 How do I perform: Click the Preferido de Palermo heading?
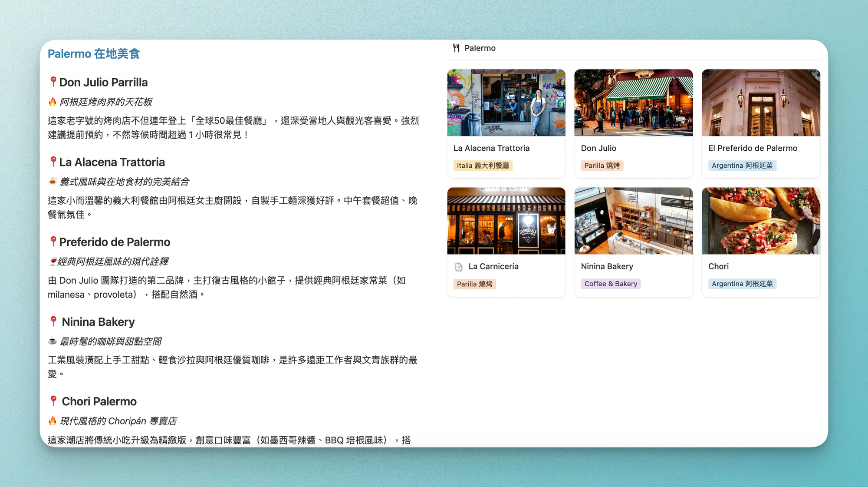(115, 242)
